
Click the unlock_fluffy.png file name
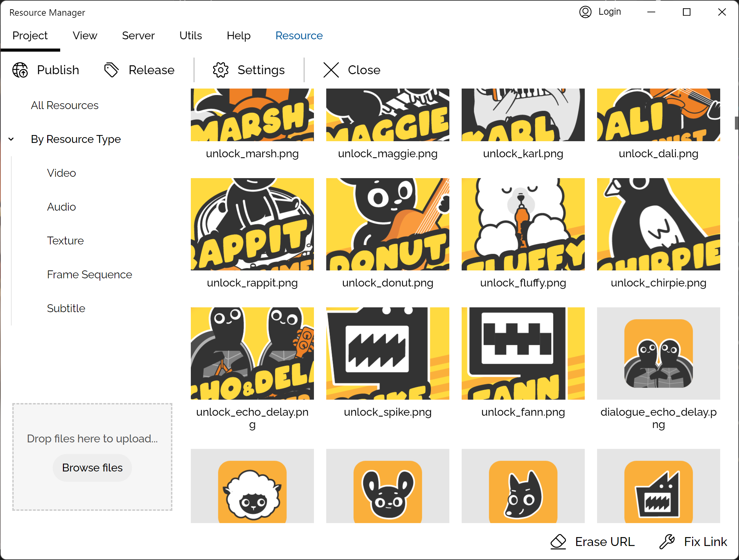coord(523,283)
